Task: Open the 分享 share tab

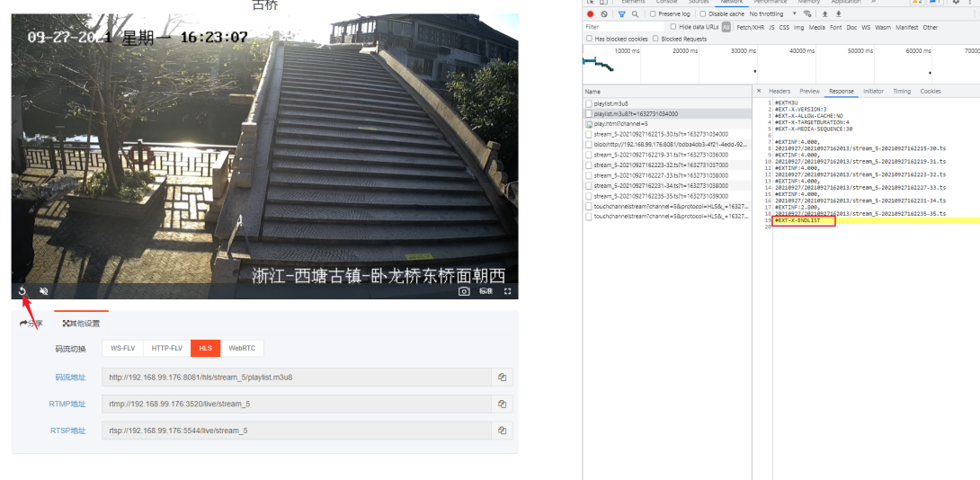Action: coord(31,324)
